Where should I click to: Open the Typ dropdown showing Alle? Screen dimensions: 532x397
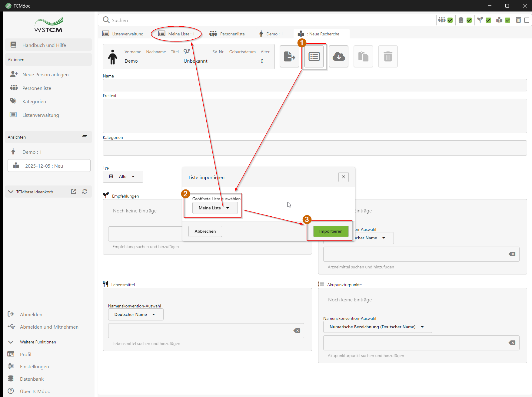[x=123, y=177]
